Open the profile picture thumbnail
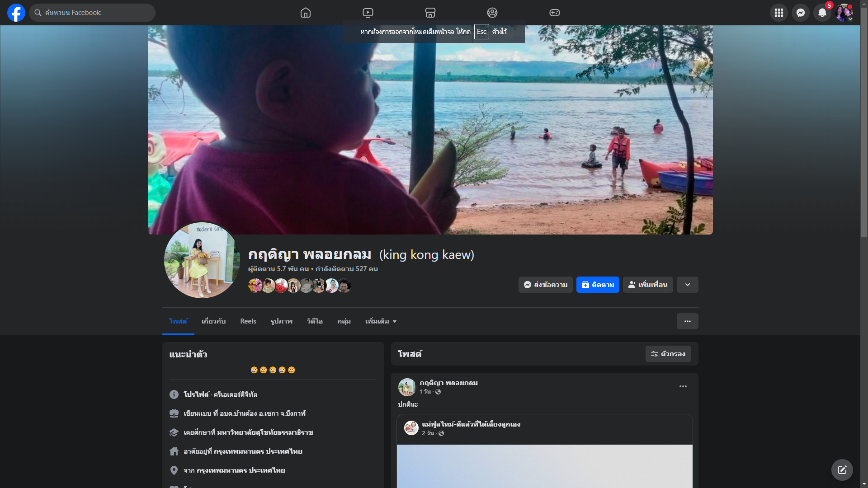Viewport: 868px width, 488px height. pyautogui.click(x=202, y=260)
